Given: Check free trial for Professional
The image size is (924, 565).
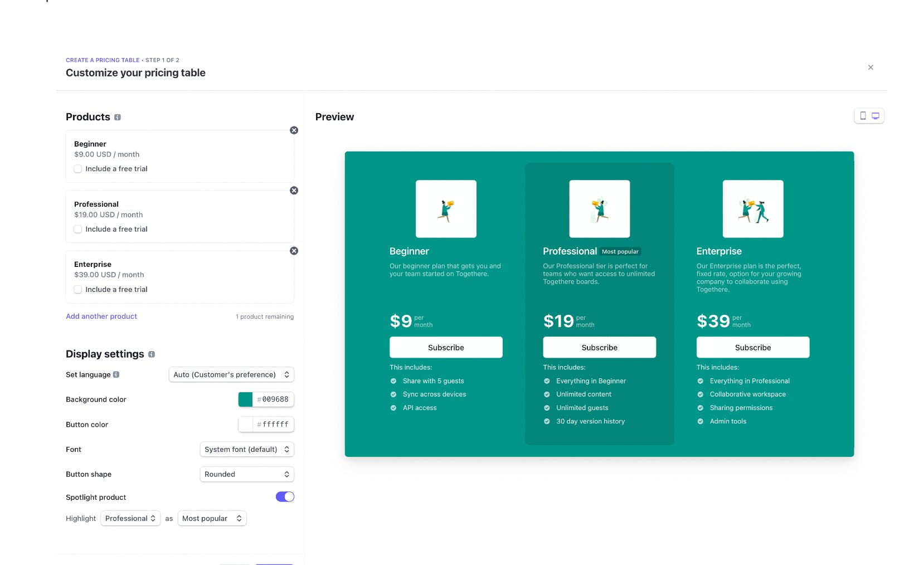Looking at the screenshot, I should pyautogui.click(x=78, y=229).
